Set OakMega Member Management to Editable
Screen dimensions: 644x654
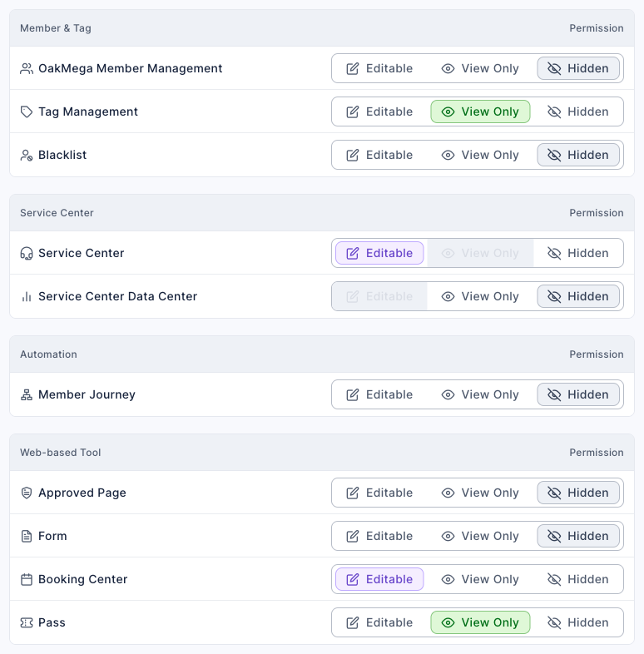tap(379, 68)
